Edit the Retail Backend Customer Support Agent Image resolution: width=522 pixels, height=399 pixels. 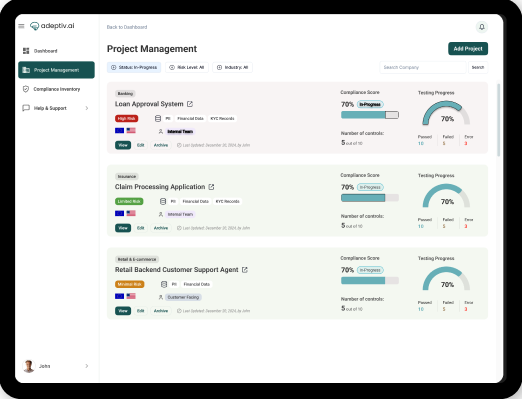click(141, 311)
